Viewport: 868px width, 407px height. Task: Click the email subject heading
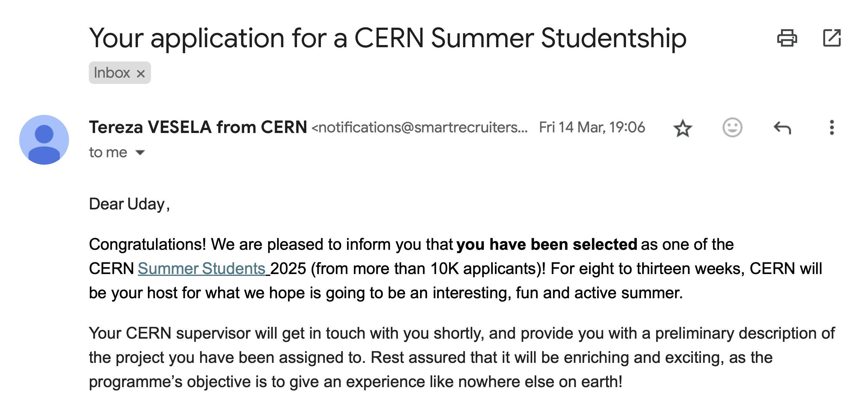[x=387, y=39]
